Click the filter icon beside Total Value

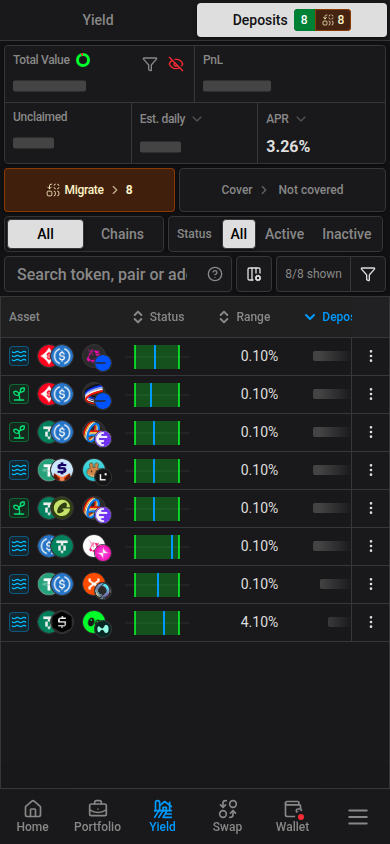pyautogui.click(x=150, y=65)
